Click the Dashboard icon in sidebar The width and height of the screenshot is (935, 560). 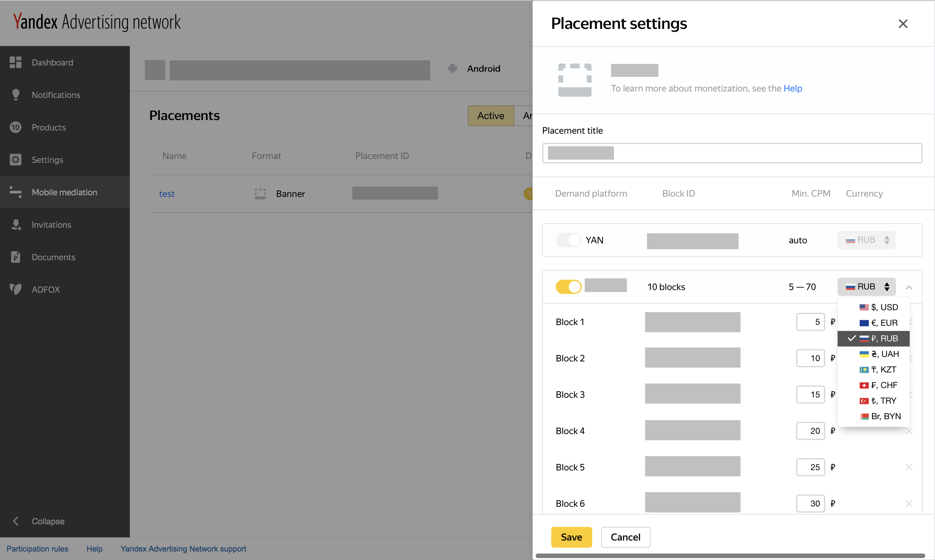pos(16,62)
